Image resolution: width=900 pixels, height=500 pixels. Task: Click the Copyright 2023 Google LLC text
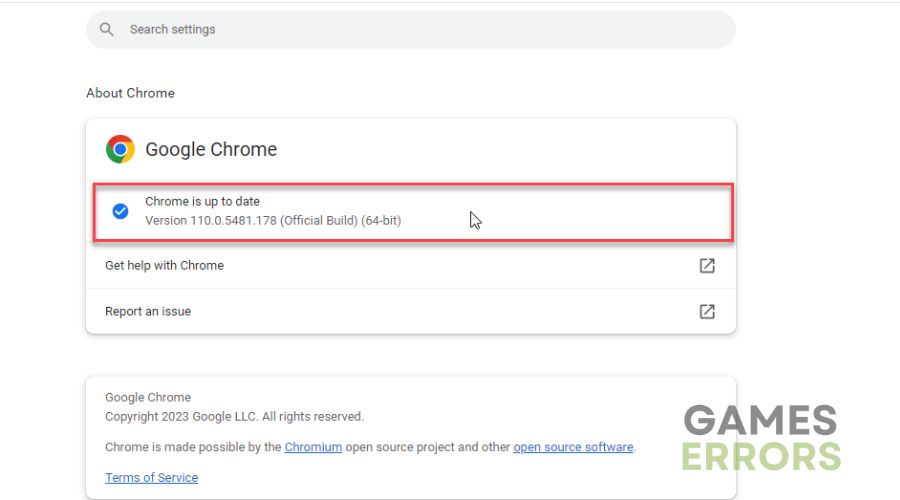pos(234,416)
